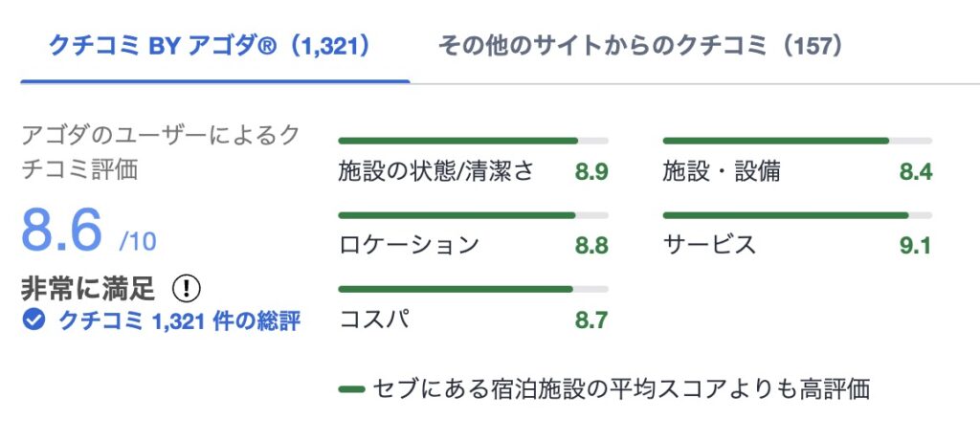Click the green legend dash icon
The height and width of the screenshot is (441, 980).
351,389
